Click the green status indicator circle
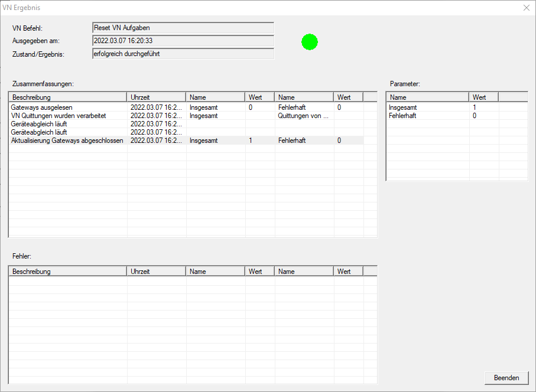 coord(309,42)
